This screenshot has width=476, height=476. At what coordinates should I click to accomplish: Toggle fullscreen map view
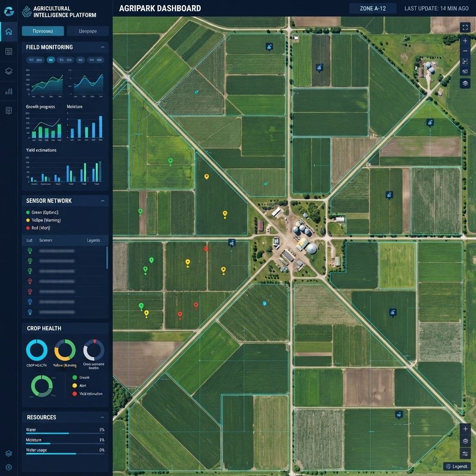(x=465, y=27)
